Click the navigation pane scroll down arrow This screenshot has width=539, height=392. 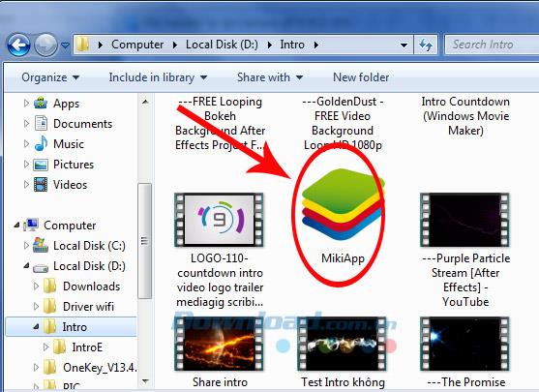click(145, 381)
